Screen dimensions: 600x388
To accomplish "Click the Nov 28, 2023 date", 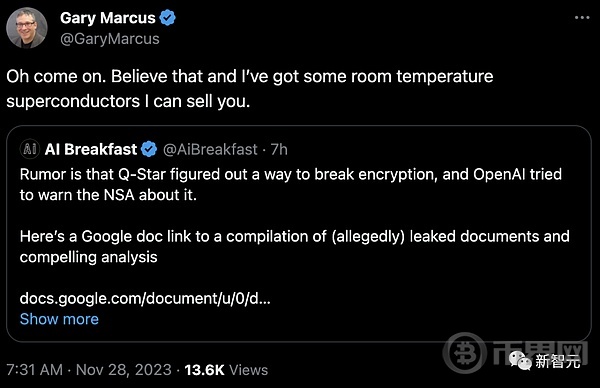I will tap(124, 370).
